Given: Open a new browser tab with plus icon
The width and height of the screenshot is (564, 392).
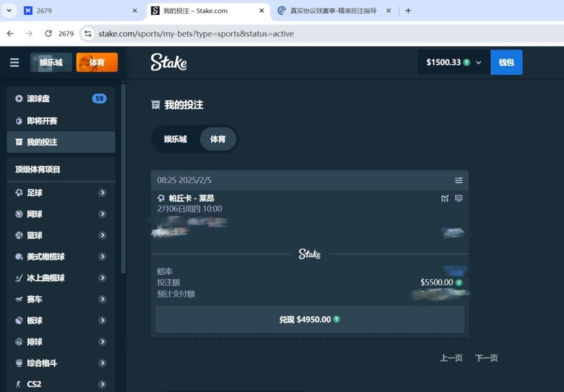Looking at the screenshot, I should (x=408, y=10).
